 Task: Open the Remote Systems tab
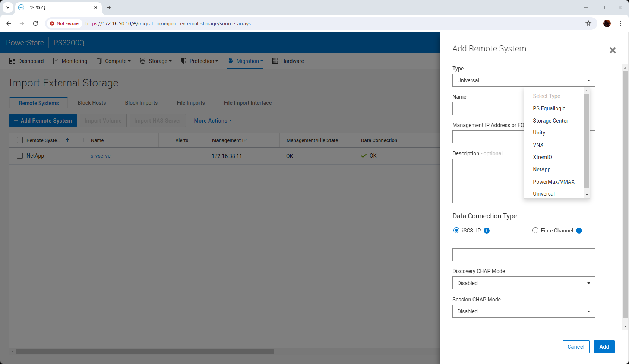tap(39, 103)
